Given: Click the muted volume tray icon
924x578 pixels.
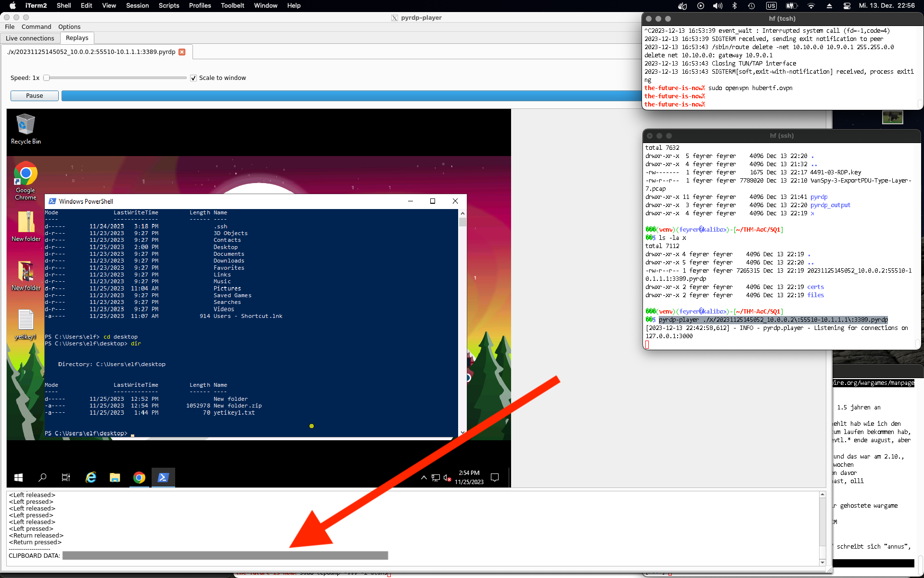Looking at the screenshot, I should click(x=447, y=478).
